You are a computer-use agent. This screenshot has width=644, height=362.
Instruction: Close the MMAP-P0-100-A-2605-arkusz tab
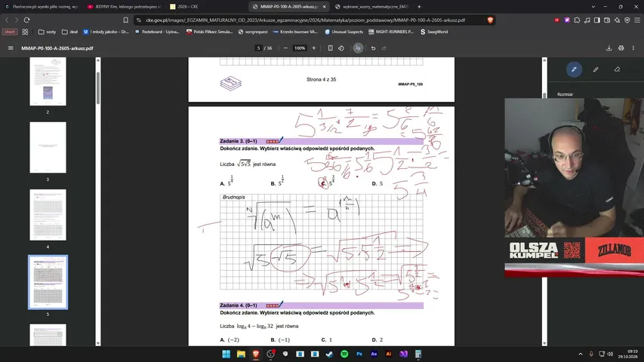coord(324,7)
